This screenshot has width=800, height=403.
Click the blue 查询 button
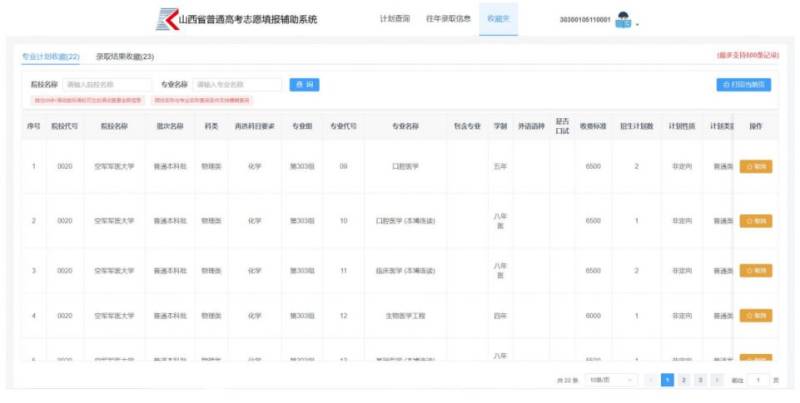click(305, 85)
